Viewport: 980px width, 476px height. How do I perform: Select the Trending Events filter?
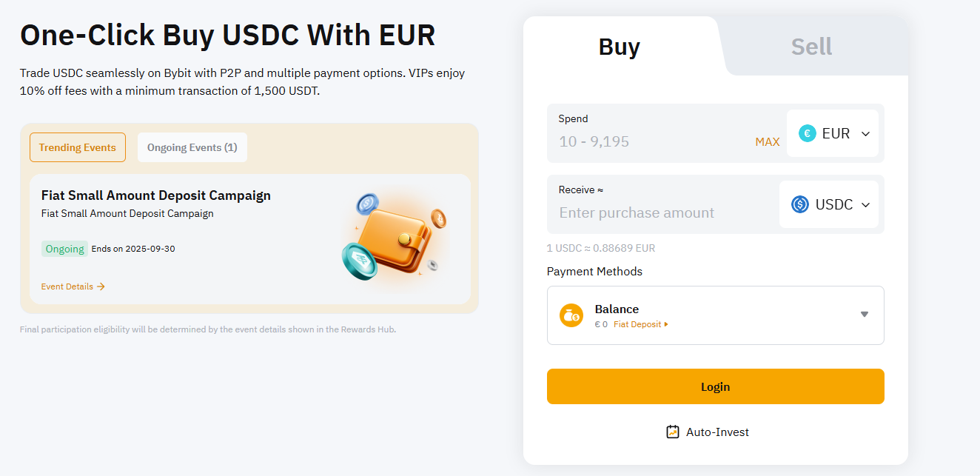77,147
